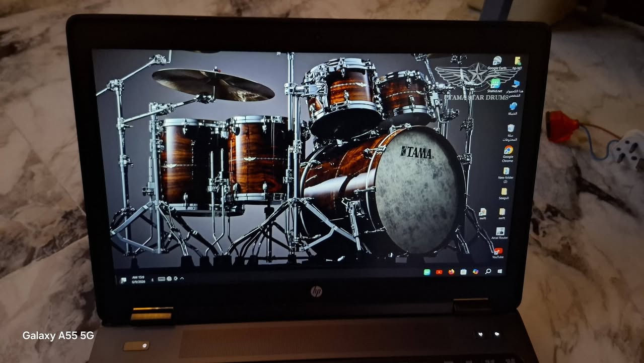Open the green app icon in the taskbar
The width and height of the screenshot is (644, 363).
[427, 272]
